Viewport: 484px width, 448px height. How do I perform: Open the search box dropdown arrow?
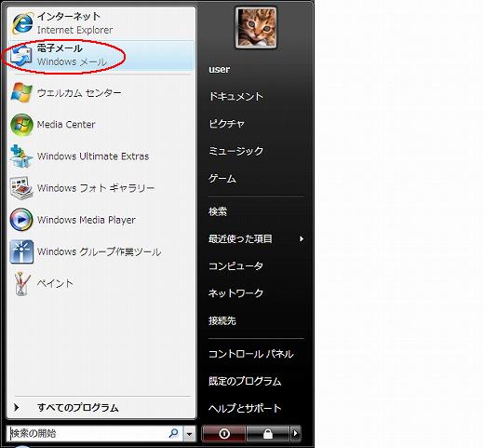pyautogui.click(x=190, y=433)
